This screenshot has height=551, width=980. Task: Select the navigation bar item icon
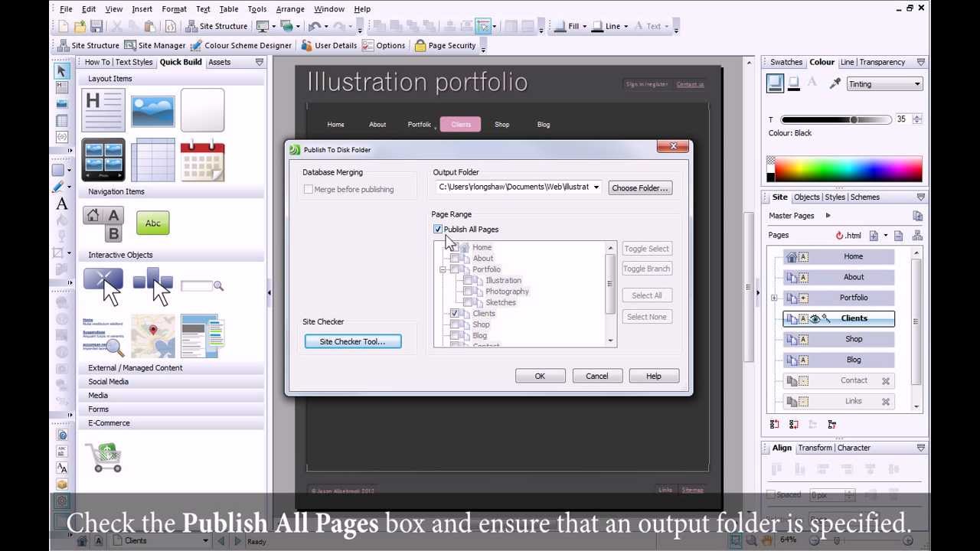(x=103, y=224)
